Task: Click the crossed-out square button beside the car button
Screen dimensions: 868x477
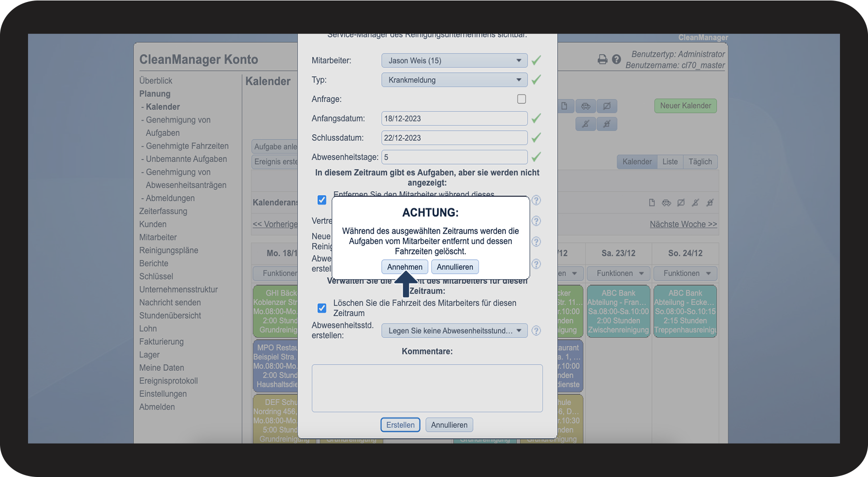Action: [x=607, y=106]
